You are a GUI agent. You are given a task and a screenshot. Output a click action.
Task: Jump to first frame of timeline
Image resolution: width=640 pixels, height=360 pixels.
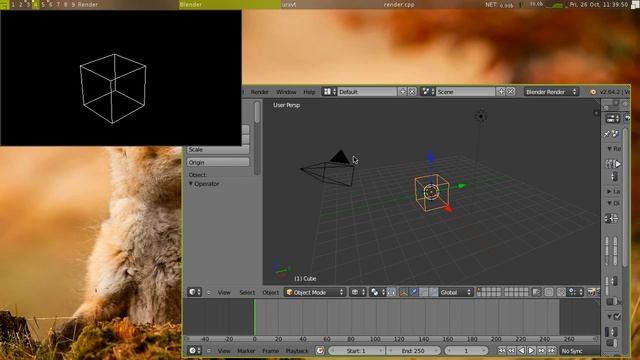[x=502, y=351]
